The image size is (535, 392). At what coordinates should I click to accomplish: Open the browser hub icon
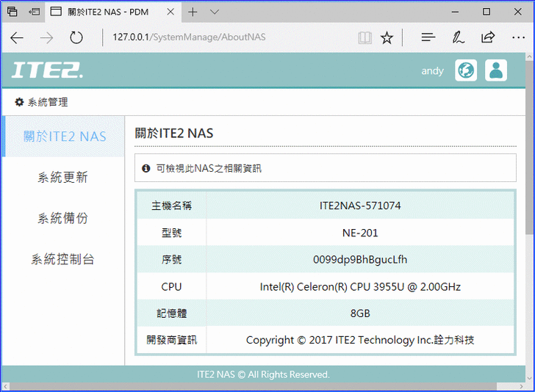[x=428, y=37]
